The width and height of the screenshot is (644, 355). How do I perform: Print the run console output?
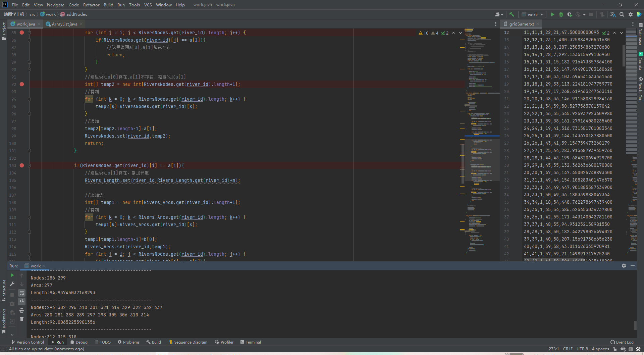22,310
